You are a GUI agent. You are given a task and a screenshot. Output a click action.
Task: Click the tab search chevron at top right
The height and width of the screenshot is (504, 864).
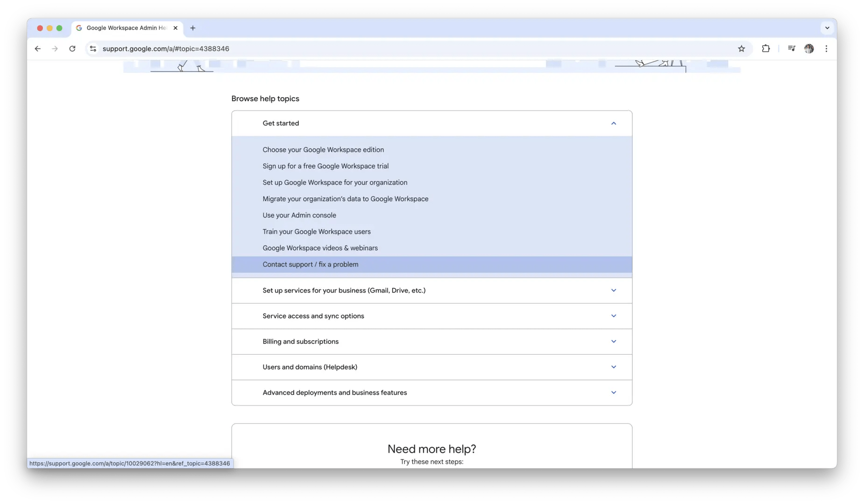tap(827, 28)
